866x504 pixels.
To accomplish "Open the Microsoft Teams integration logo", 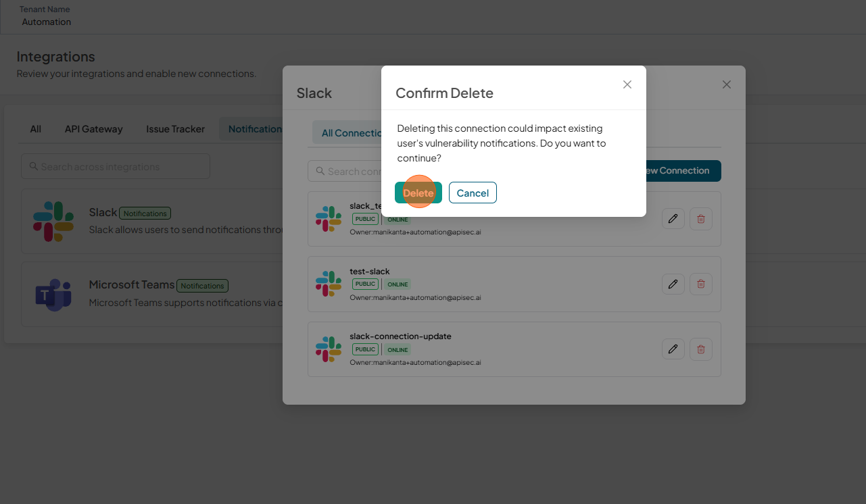I will pyautogui.click(x=53, y=294).
